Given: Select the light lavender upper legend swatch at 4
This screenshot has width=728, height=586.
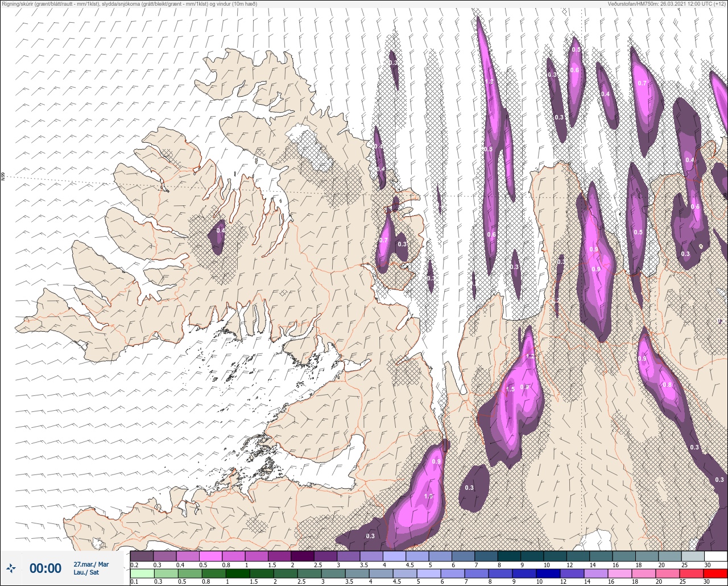Looking at the screenshot, I should pyautogui.click(x=394, y=556).
